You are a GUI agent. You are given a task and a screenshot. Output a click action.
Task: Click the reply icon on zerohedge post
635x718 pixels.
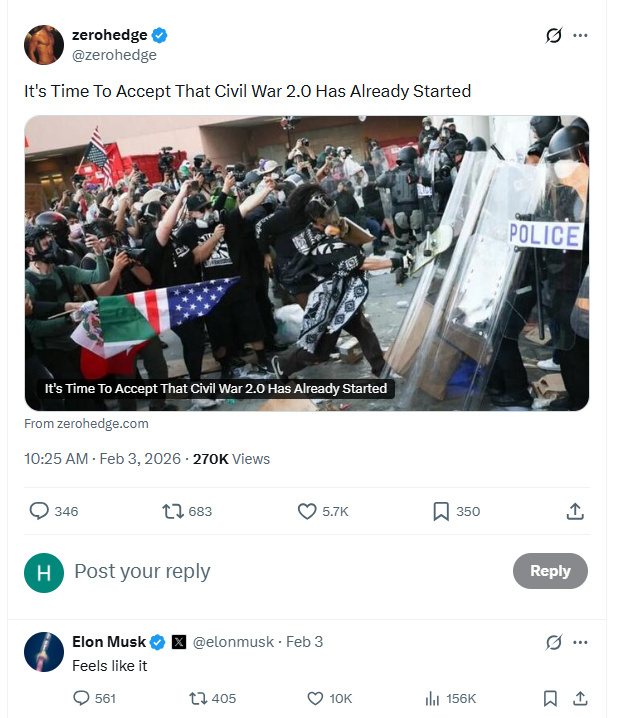(40, 511)
